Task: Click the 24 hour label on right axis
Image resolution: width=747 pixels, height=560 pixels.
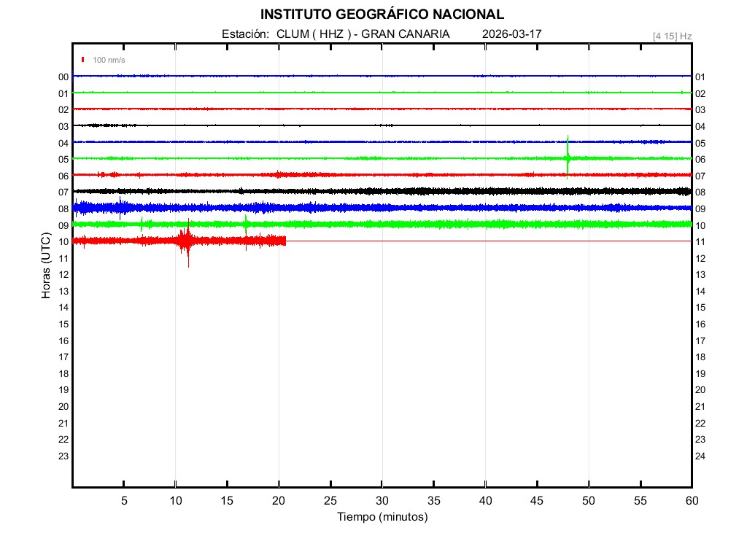Action: pos(700,456)
